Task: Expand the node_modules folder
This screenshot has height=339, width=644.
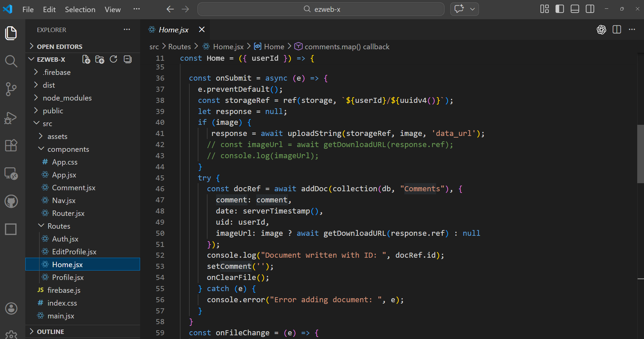Action: click(67, 98)
